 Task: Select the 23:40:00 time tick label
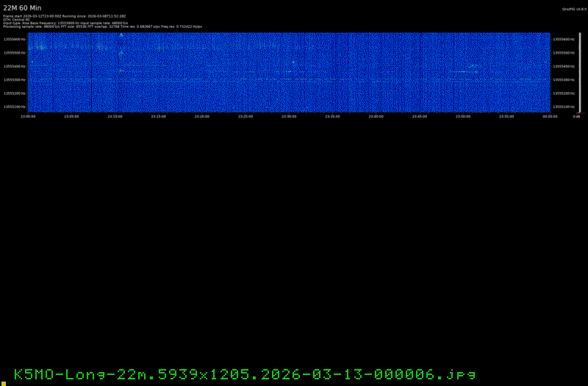(x=376, y=116)
